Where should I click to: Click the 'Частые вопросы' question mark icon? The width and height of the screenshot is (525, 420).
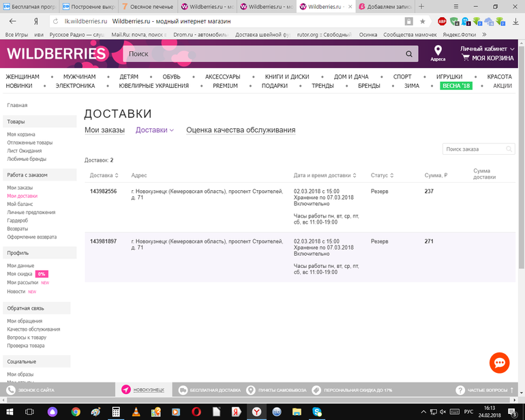click(x=460, y=390)
